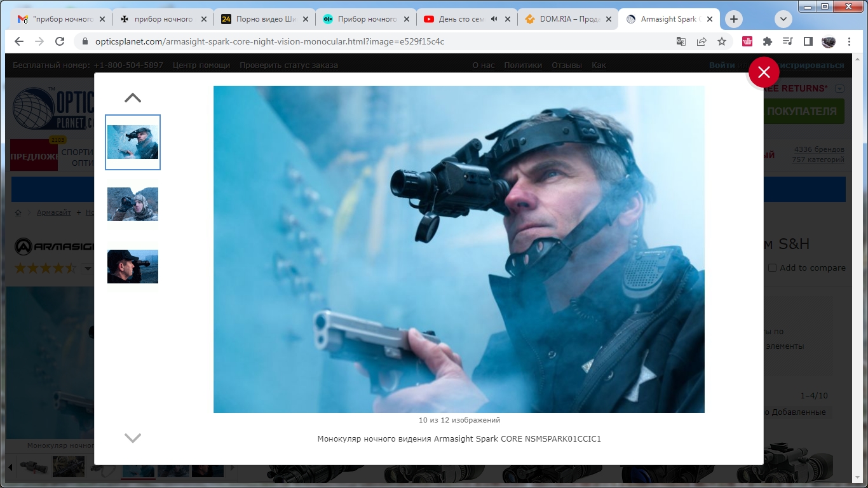
Task: Open the Chrome three-dot menu
Action: 850,41
